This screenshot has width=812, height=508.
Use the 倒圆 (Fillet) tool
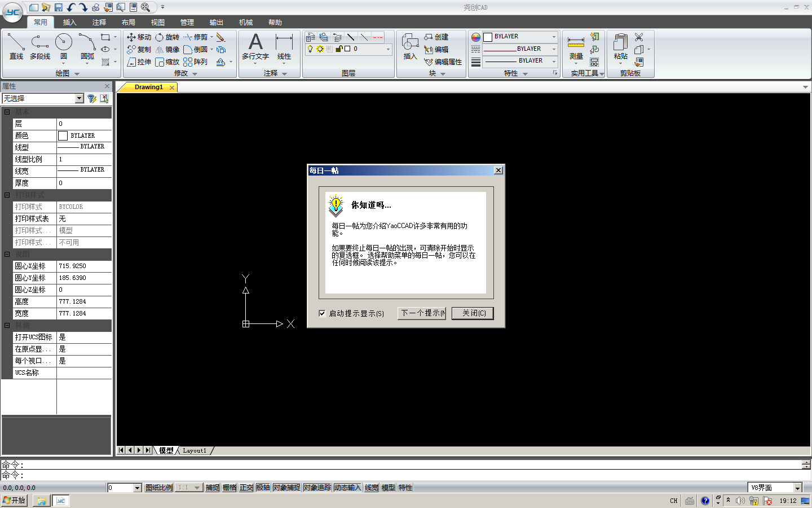coord(195,50)
